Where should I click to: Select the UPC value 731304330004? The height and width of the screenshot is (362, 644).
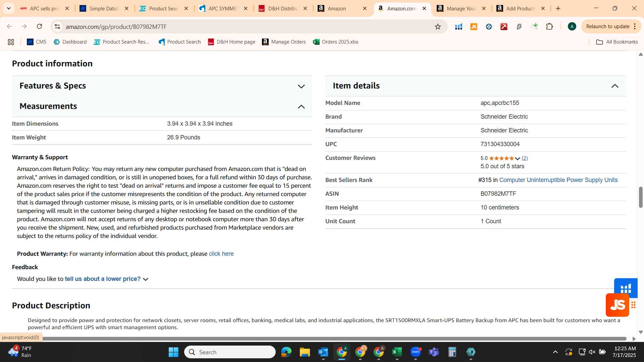(x=500, y=144)
